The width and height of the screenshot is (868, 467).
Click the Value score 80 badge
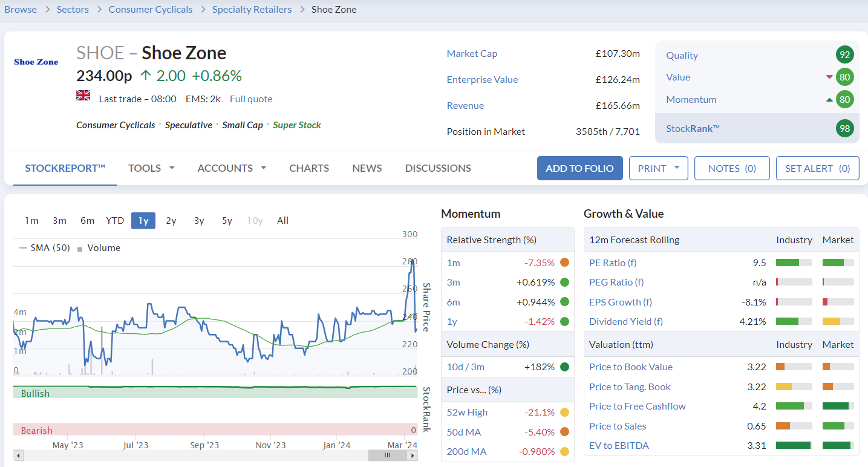click(x=845, y=77)
